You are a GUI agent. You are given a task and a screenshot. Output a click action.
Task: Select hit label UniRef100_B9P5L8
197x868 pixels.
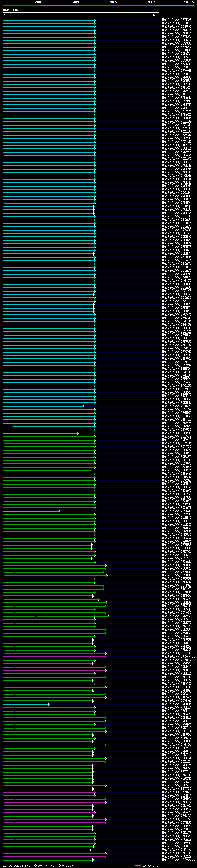[177, 785]
